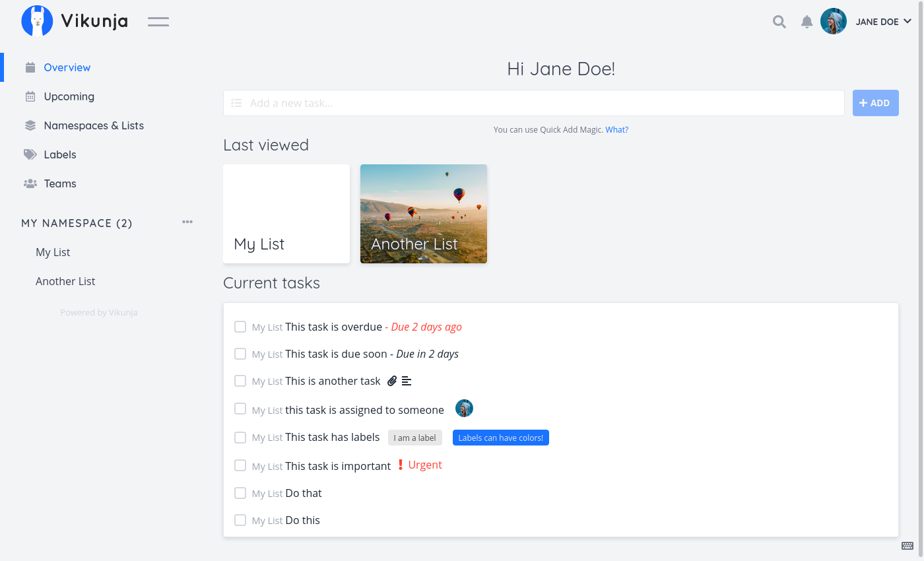Click the 'Current tasks' heading
The width and height of the screenshot is (924, 561).
click(271, 283)
